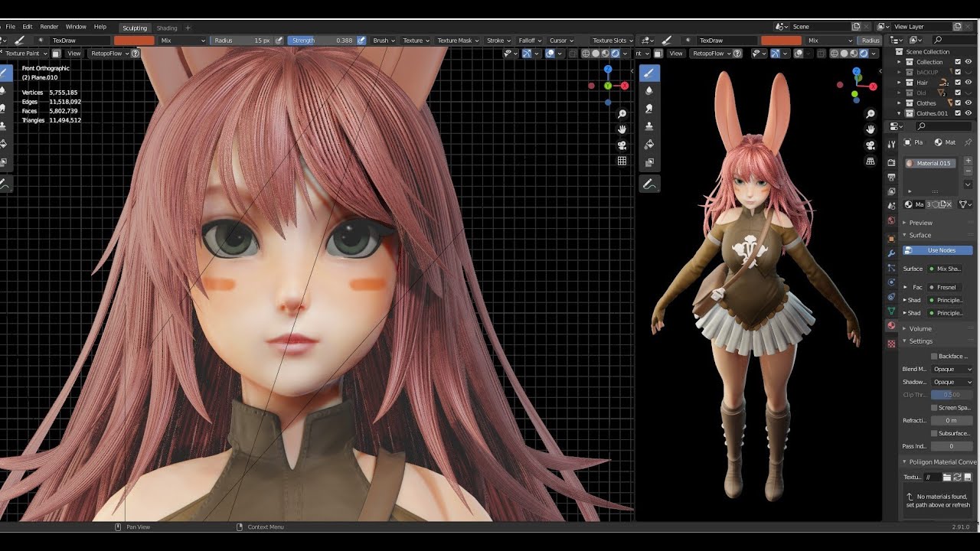Adjust the Radius slider in left header
Screen dimensions: 980x551
(242, 41)
